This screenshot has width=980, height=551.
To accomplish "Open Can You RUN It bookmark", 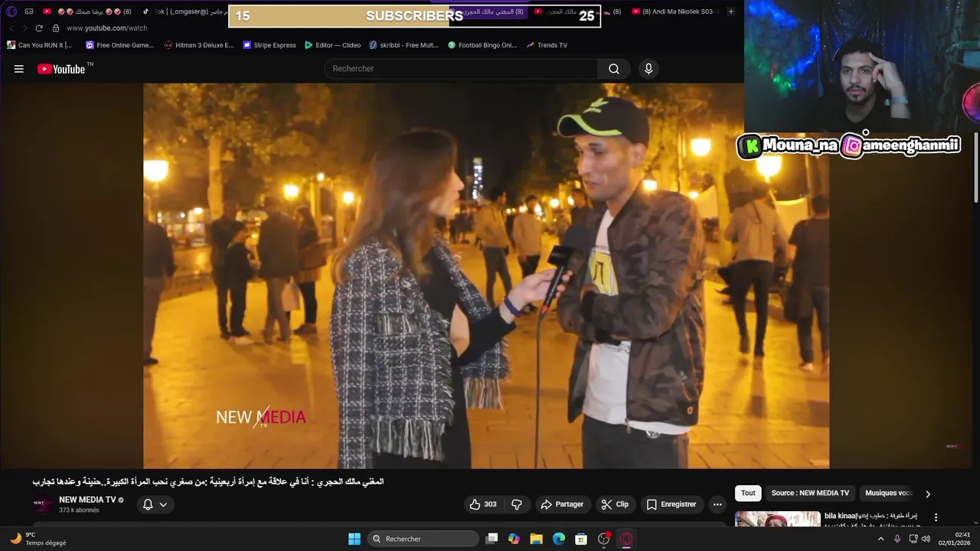I will tap(39, 45).
